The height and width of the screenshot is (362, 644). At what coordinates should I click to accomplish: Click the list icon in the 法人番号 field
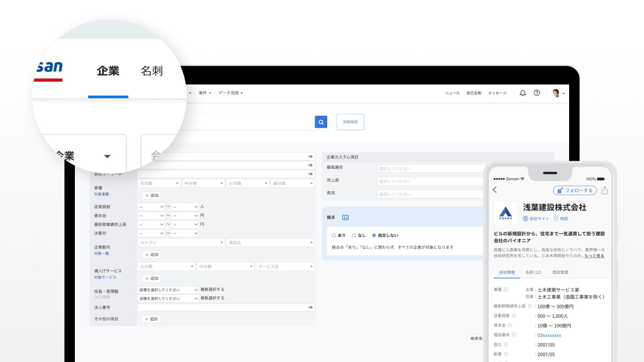(x=311, y=308)
